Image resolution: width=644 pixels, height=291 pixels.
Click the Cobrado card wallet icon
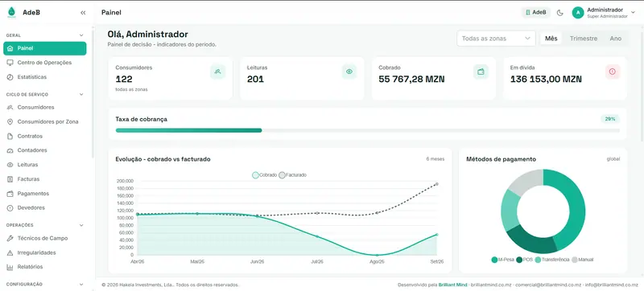tap(481, 72)
